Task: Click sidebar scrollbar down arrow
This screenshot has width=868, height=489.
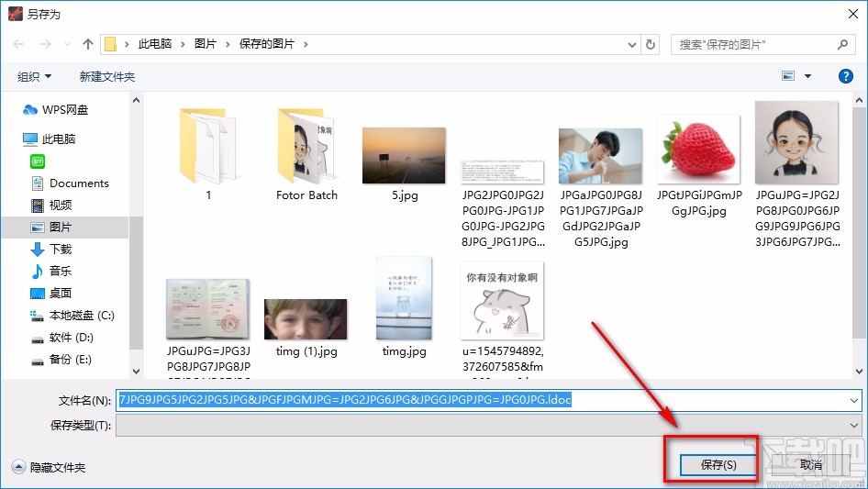Action: click(136, 371)
